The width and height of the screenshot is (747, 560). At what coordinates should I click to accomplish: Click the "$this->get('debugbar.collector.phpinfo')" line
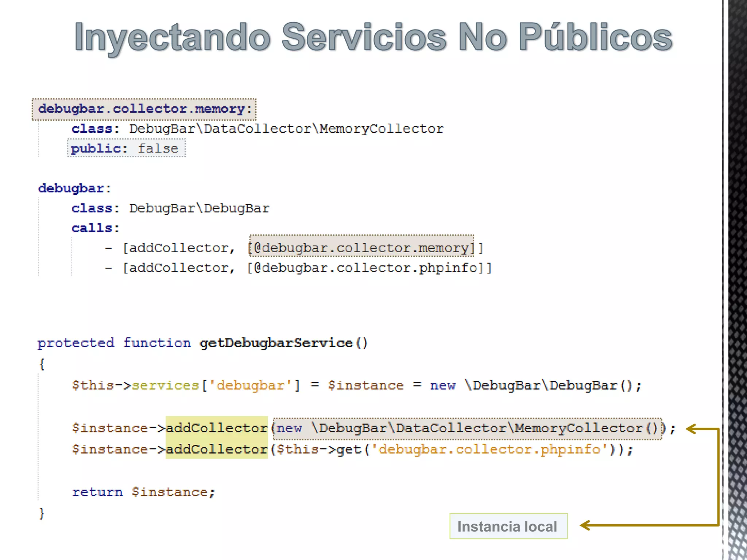pyautogui.click(x=352, y=450)
